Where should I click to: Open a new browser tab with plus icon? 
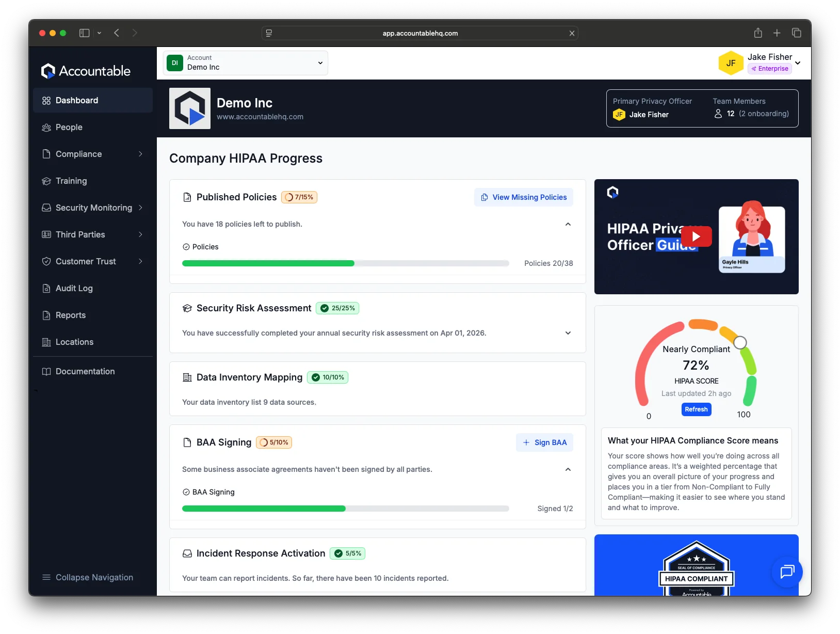pyautogui.click(x=777, y=33)
